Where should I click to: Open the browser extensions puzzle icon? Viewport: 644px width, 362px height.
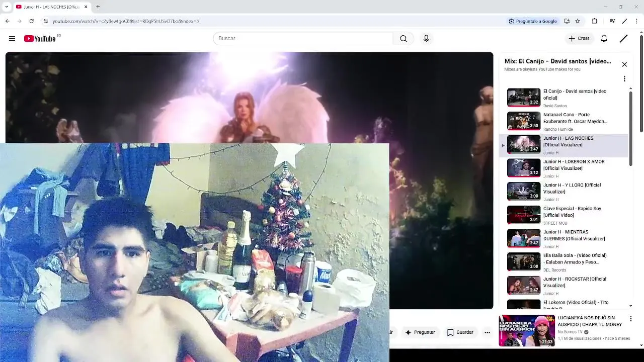point(595,21)
